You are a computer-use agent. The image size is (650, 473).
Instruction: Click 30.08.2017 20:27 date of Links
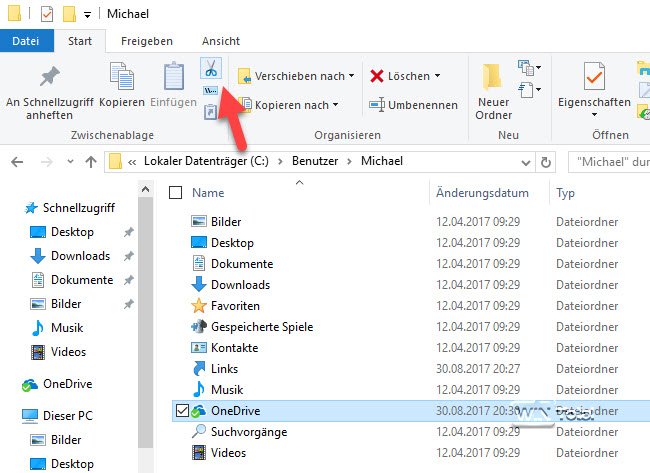(478, 369)
